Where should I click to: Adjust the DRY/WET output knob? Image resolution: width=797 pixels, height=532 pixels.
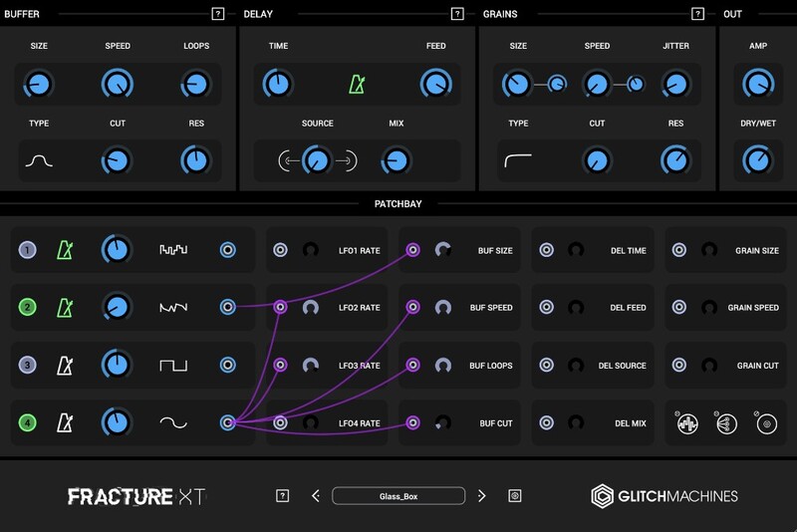758,160
